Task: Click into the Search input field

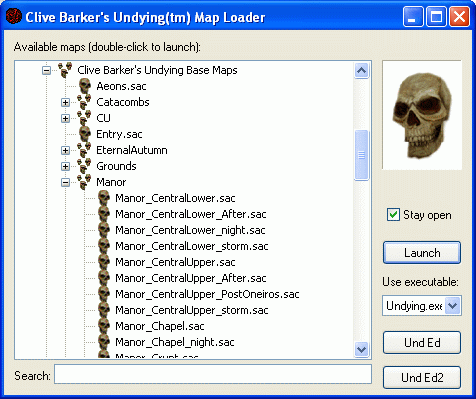Action: point(213,374)
